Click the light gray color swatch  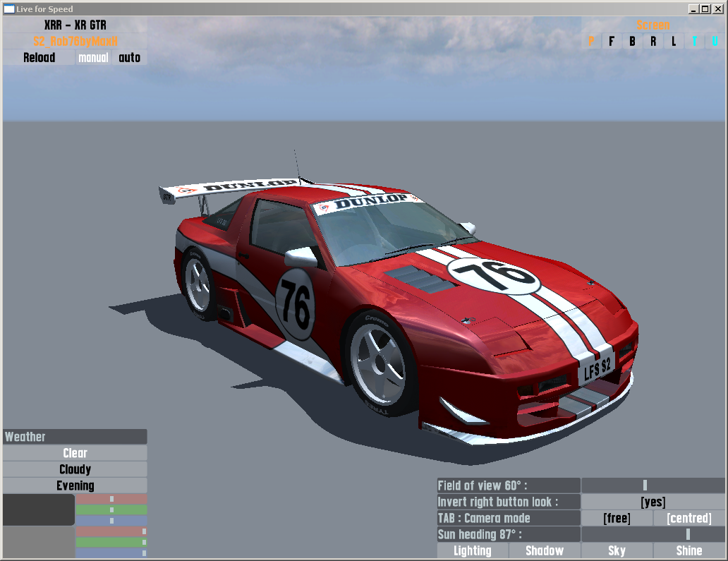(x=39, y=542)
